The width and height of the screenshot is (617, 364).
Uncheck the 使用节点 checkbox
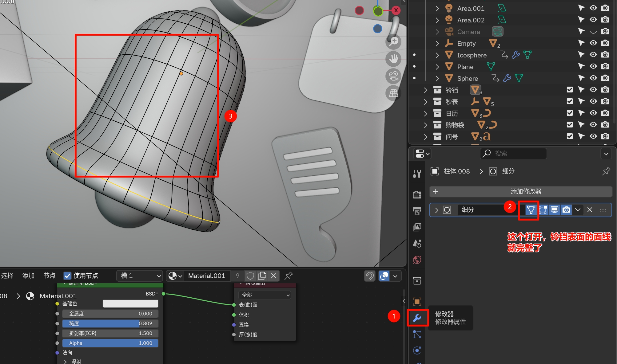(67, 276)
